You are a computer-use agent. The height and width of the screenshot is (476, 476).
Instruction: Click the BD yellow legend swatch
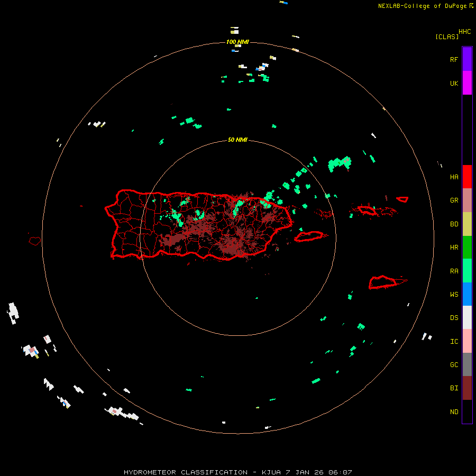467,224
